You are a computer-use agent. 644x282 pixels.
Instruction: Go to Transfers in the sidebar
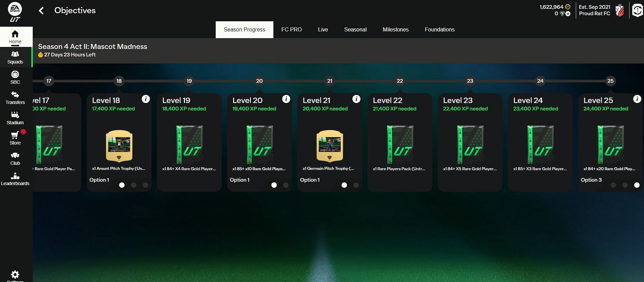click(15, 98)
